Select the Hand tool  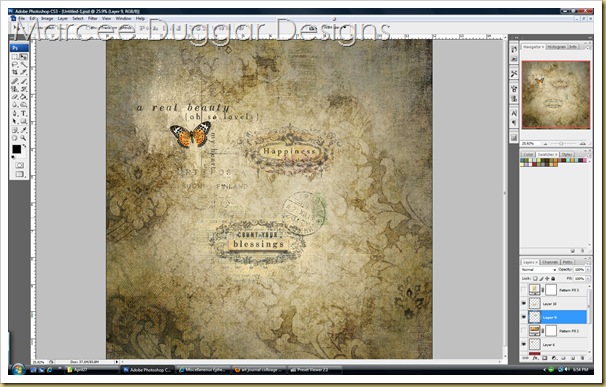(x=15, y=138)
